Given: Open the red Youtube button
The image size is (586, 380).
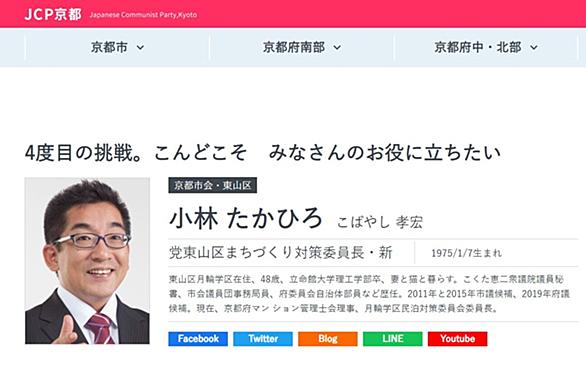Looking at the screenshot, I should [x=458, y=339].
